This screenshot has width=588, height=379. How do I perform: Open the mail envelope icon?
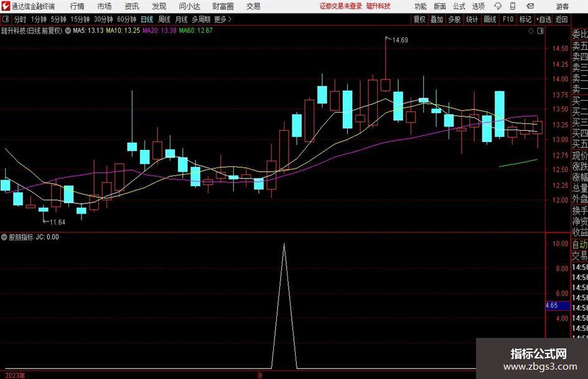[x=530, y=6]
